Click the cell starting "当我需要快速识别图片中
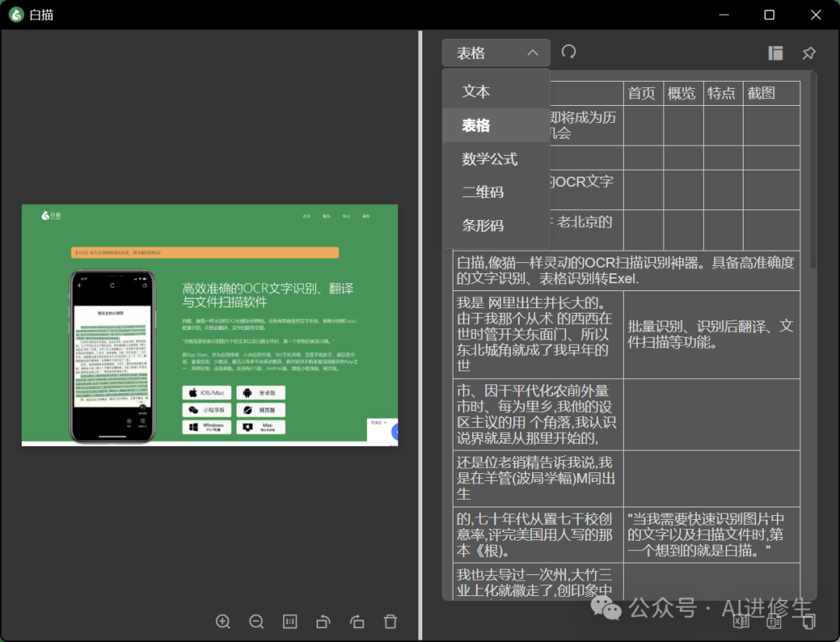 (712, 535)
